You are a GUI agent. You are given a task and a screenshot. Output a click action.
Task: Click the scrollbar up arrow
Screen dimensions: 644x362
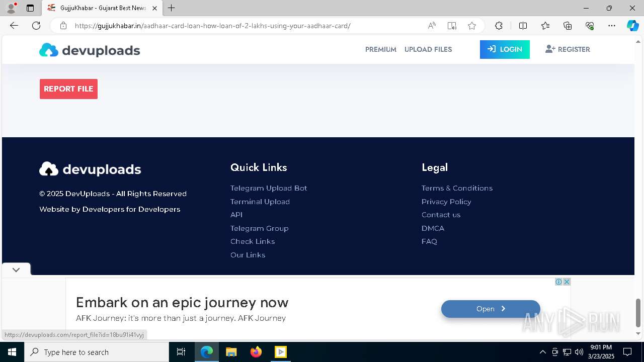pyautogui.click(x=638, y=42)
